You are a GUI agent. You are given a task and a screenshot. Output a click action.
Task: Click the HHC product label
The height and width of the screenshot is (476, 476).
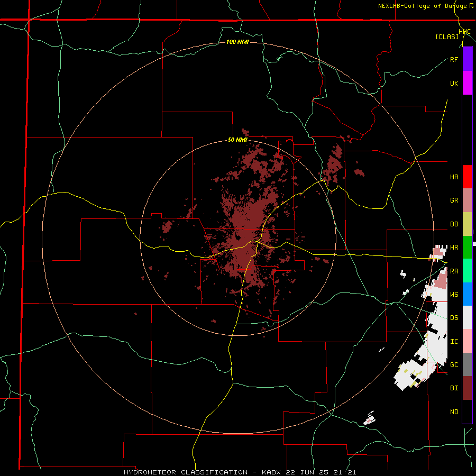464,32
